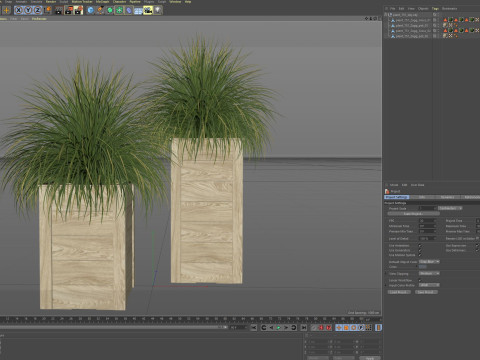The image size is (480, 360).
Task: Toggle the Y axis lock
Action: point(28,10)
